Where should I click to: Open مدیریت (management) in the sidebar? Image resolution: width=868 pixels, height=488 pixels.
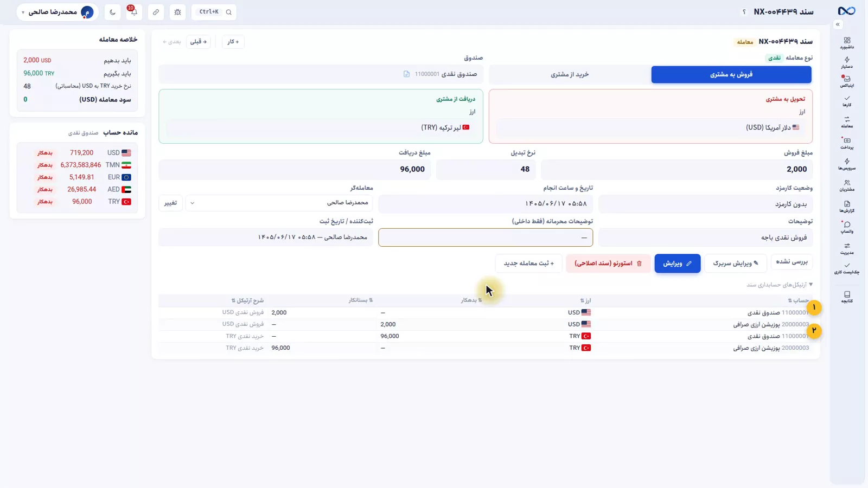tap(847, 248)
